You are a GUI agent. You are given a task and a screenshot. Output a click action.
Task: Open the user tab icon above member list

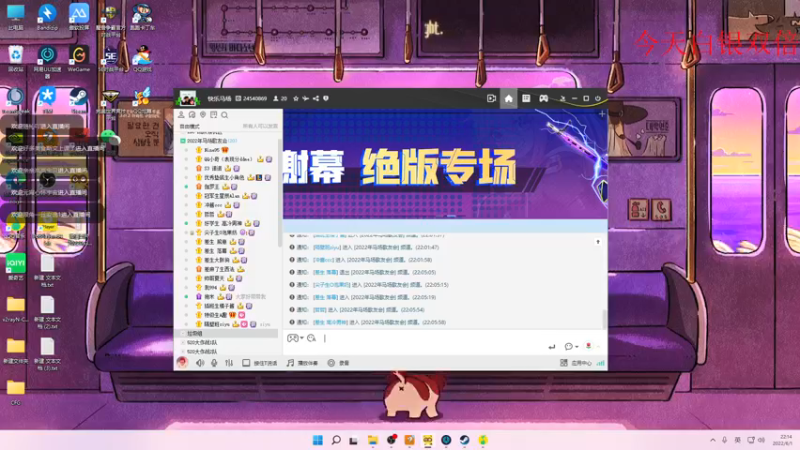point(181,115)
